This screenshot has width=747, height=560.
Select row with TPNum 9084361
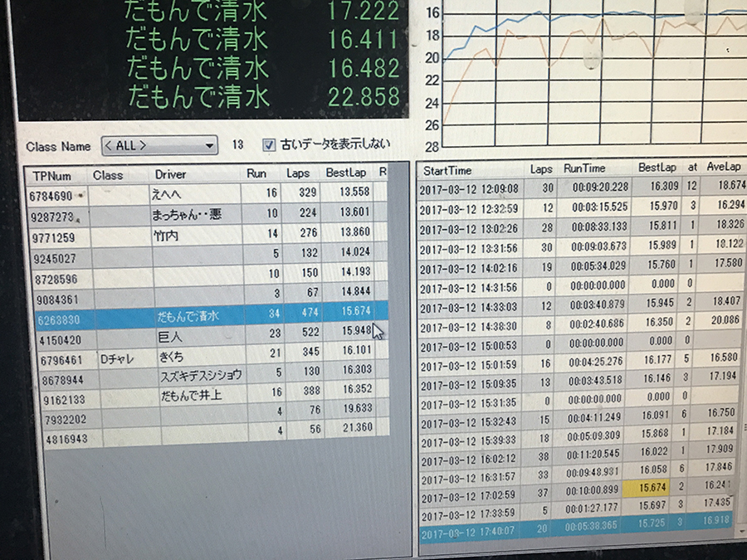tap(212, 295)
